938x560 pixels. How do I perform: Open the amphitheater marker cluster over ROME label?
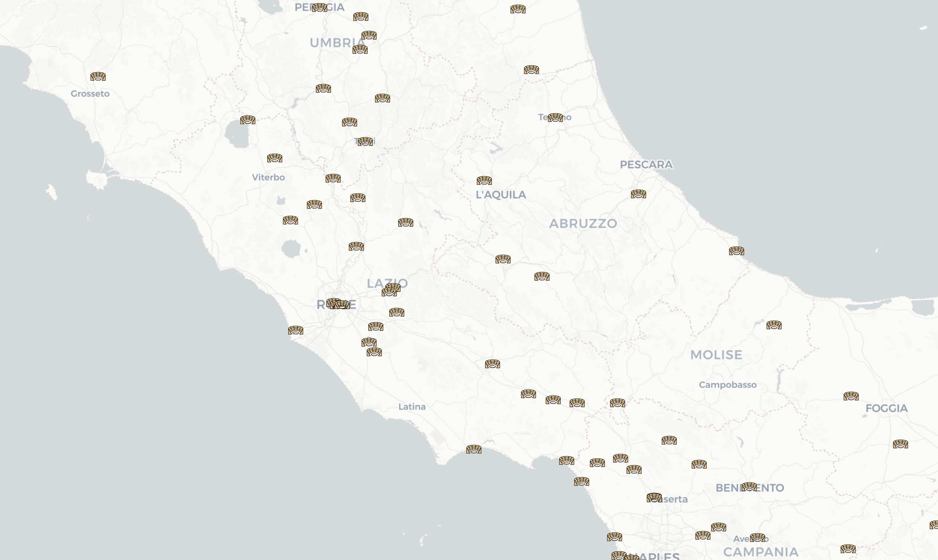[x=338, y=304]
